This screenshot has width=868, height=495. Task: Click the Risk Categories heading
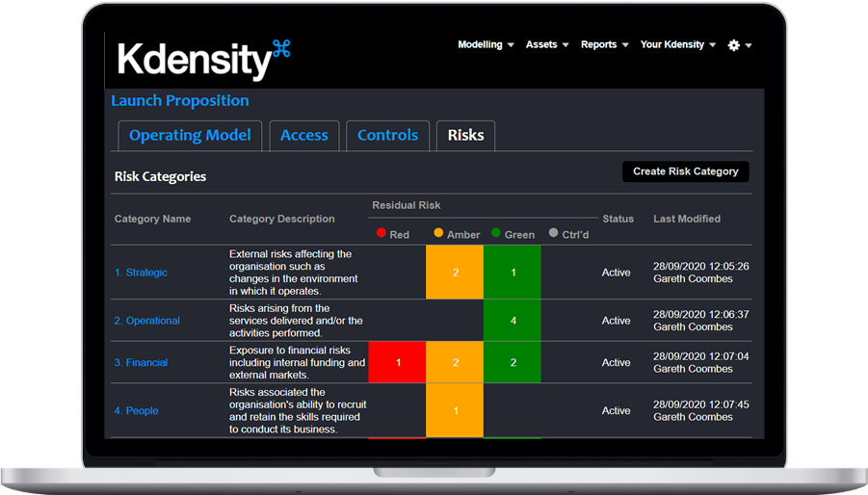160,176
